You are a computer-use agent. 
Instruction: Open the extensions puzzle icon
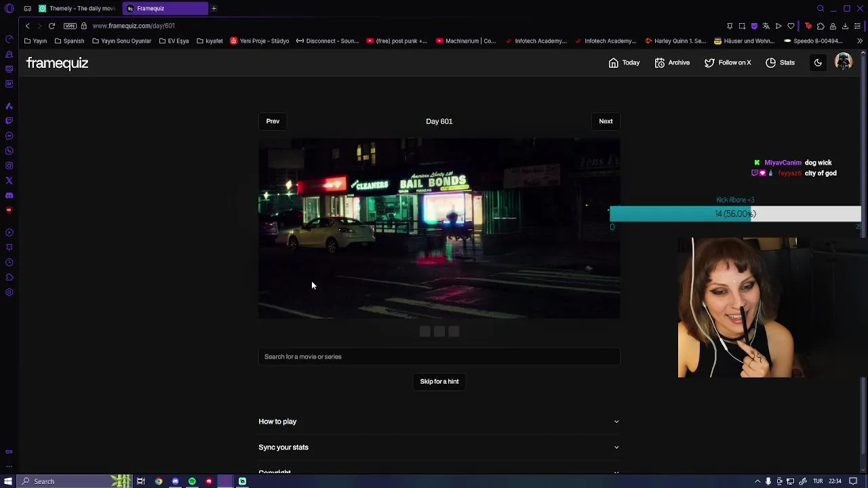(x=821, y=26)
